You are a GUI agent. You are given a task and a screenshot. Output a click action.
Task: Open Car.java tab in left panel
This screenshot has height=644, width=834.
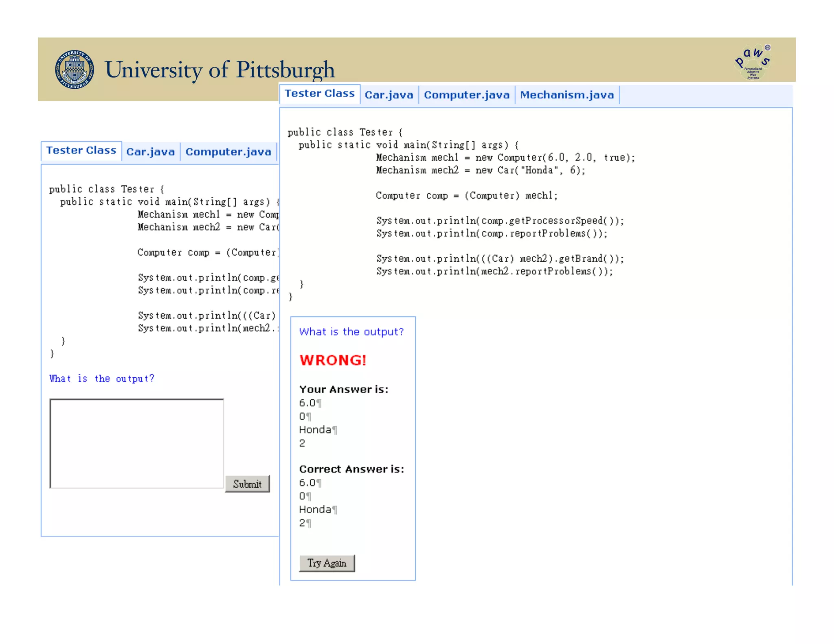[150, 152]
